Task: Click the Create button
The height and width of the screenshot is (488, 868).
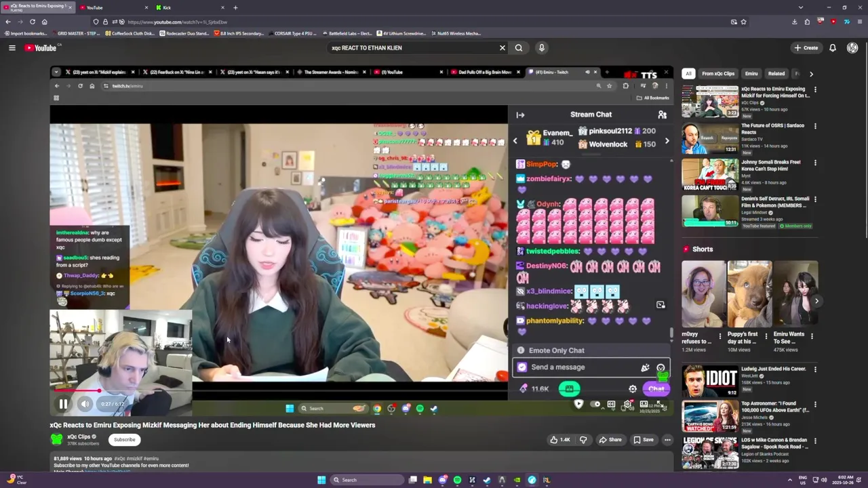Action: 806,47
